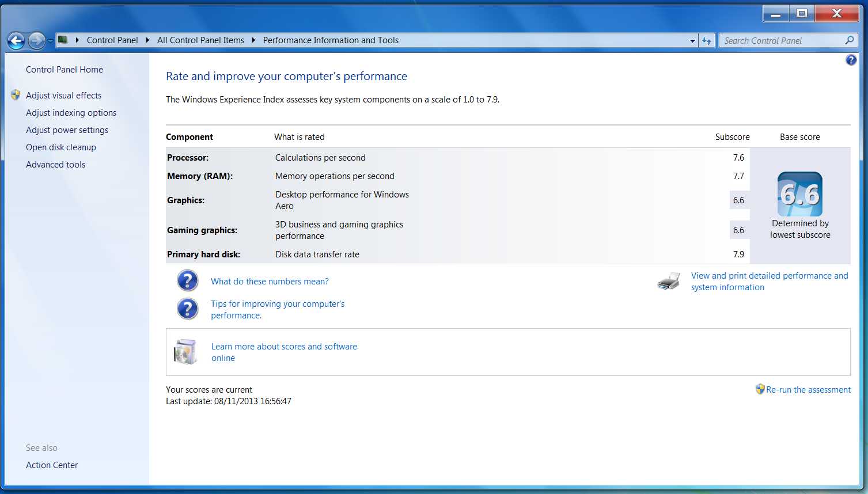Screen dimensions: 868x494
Task: Click the Forward navigation arrow
Action: pos(36,40)
